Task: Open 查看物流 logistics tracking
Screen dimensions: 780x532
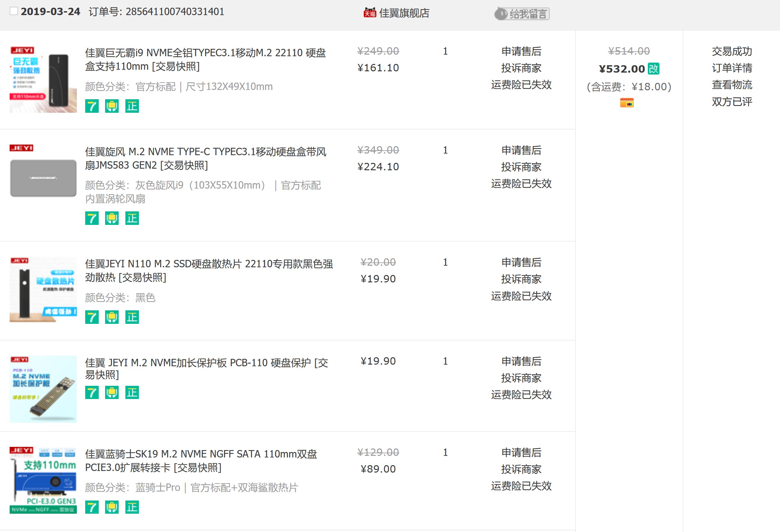Action: 732,85
